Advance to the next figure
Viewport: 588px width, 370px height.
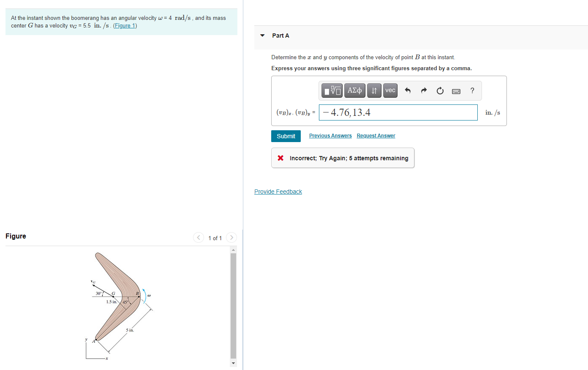click(231, 237)
